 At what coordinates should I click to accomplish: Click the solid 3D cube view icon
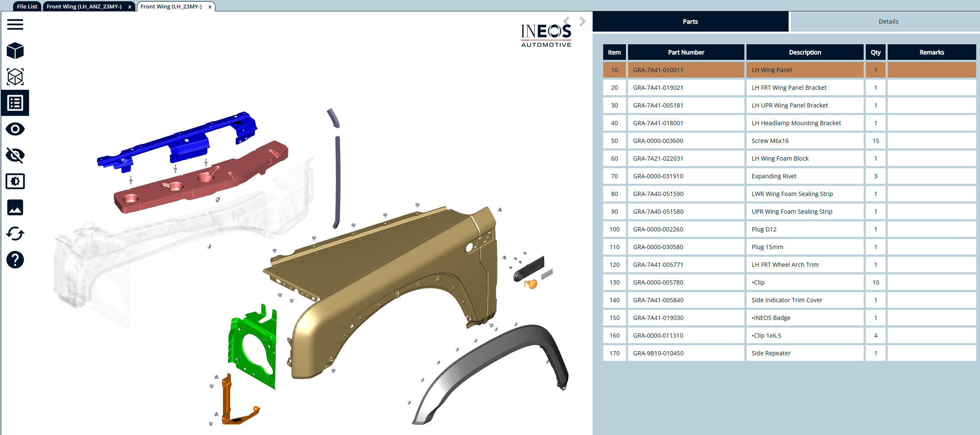point(15,51)
